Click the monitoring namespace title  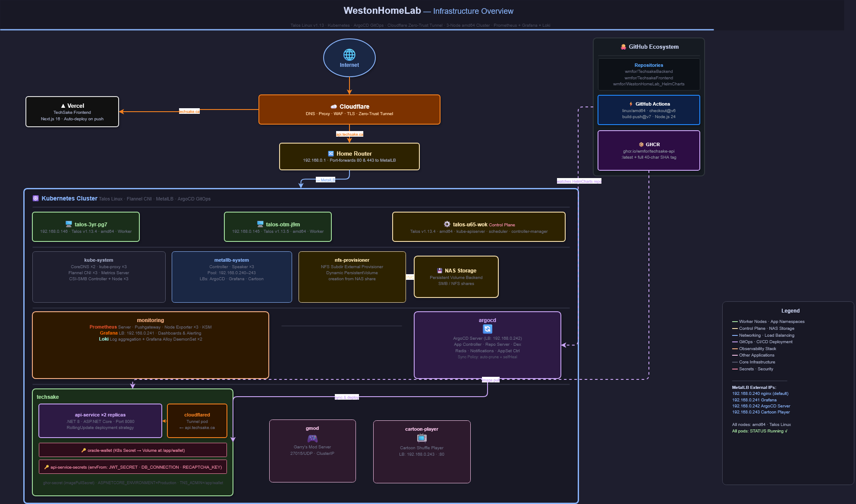(151, 320)
